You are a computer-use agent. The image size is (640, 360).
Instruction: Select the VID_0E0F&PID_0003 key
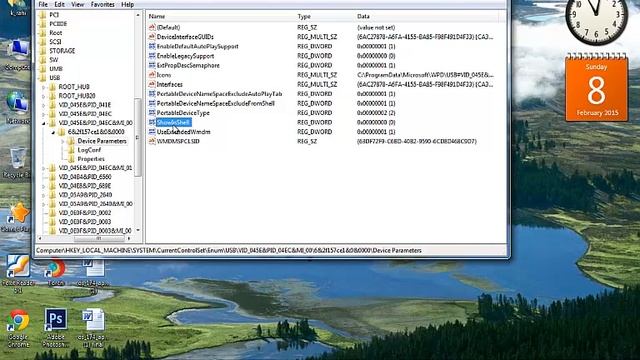[84, 222]
